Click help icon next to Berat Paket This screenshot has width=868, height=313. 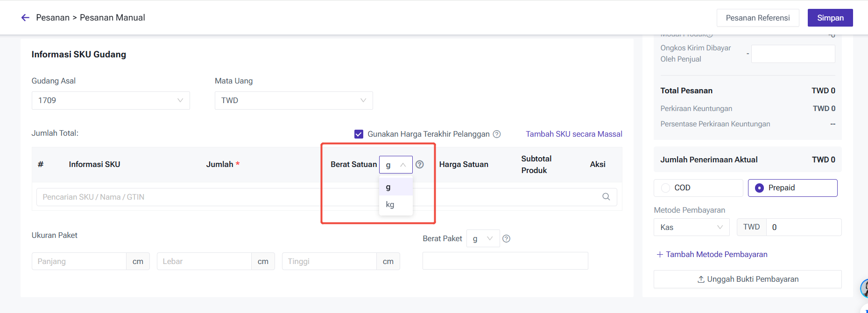(506, 238)
